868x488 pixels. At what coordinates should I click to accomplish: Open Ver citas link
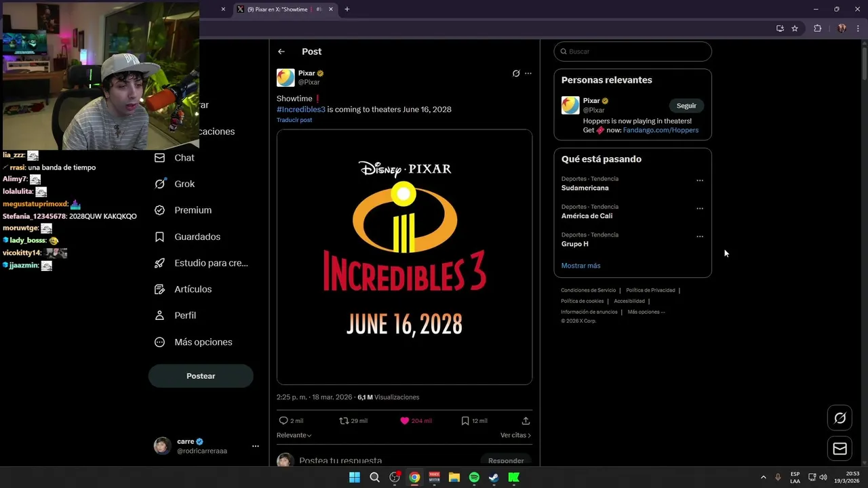516,435
